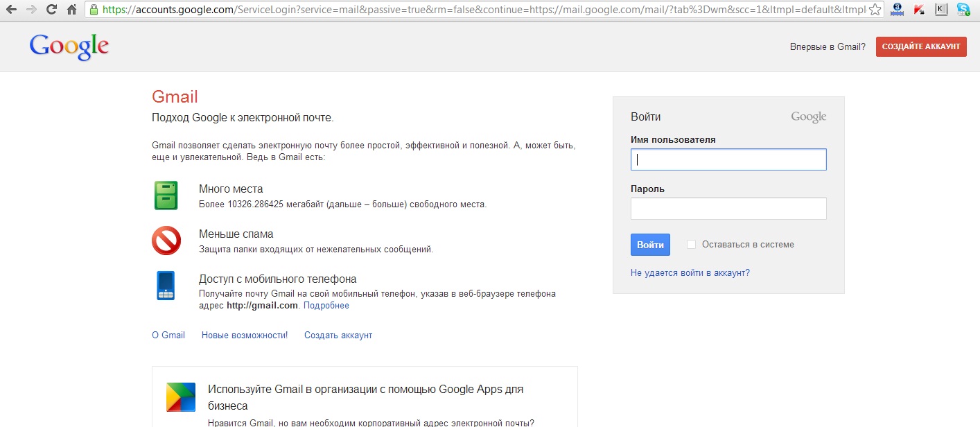The width and height of the screenshot is (980, 427).
Task: Open the 'Подробнее' link
Action: click(x=326, y=306)
